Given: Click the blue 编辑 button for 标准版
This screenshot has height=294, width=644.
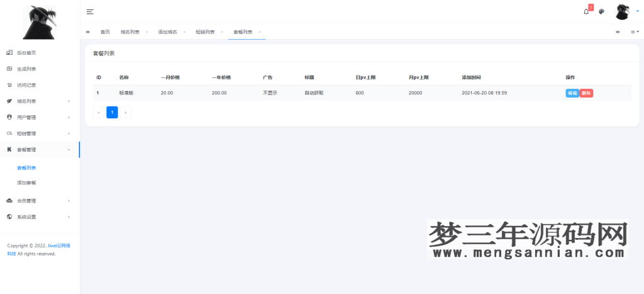Looking at the screenshot, I should click(x=572, y=93).
